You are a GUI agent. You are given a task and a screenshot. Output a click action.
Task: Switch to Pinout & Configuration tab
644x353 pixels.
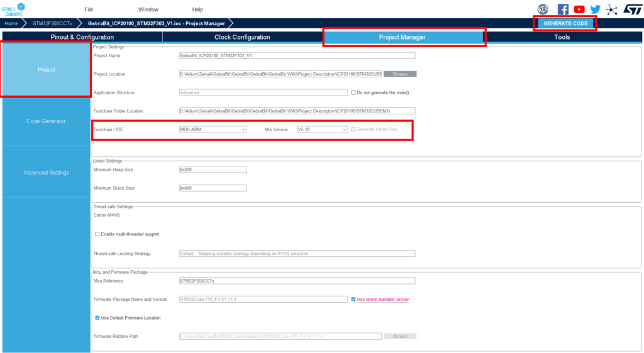[x=82, y=37]
